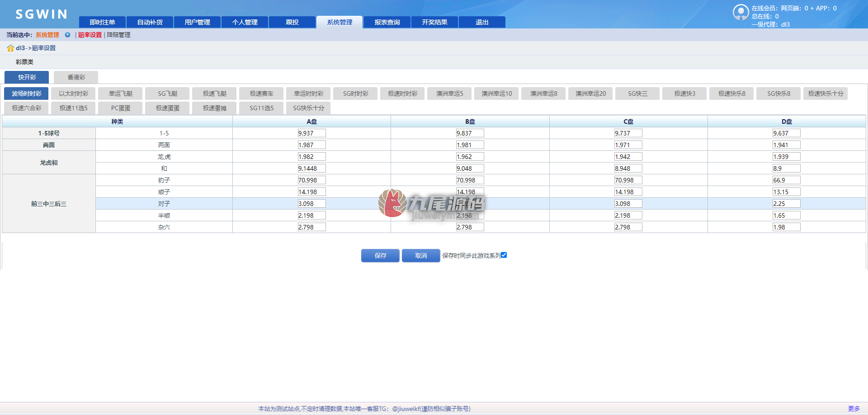Open the 报表查询 menu tab

(387, 22)
